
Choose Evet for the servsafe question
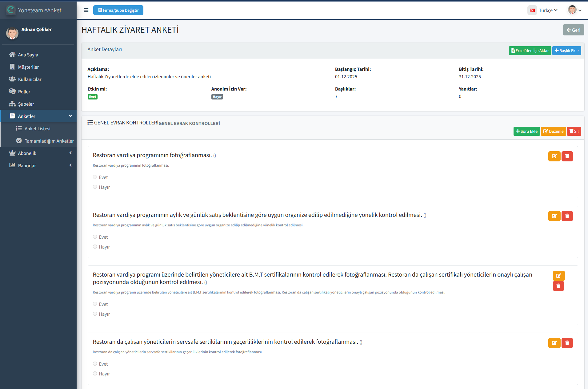point(95,364)
